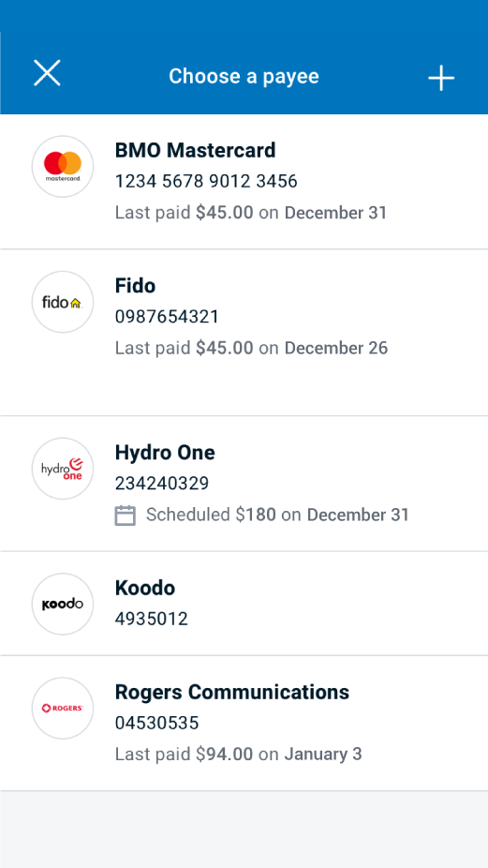Tap the plus icon to add payee
This screenshot has height=868, width=488.
point(441,78)
